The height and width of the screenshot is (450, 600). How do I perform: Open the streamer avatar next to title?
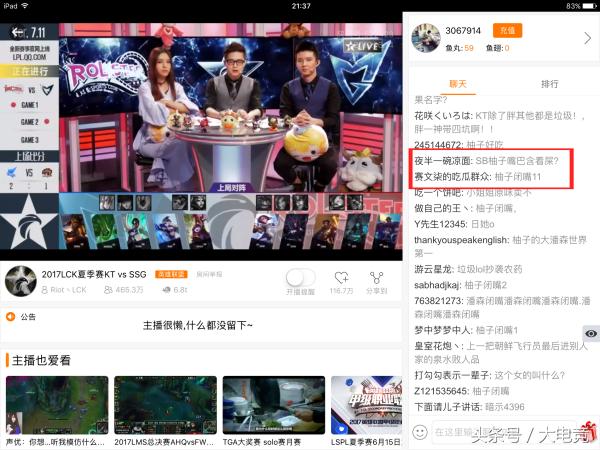21,281
